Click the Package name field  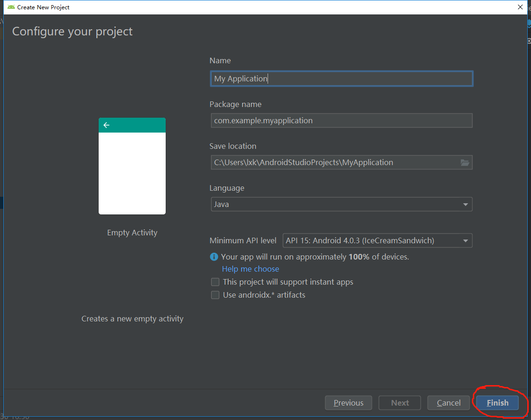342,121
